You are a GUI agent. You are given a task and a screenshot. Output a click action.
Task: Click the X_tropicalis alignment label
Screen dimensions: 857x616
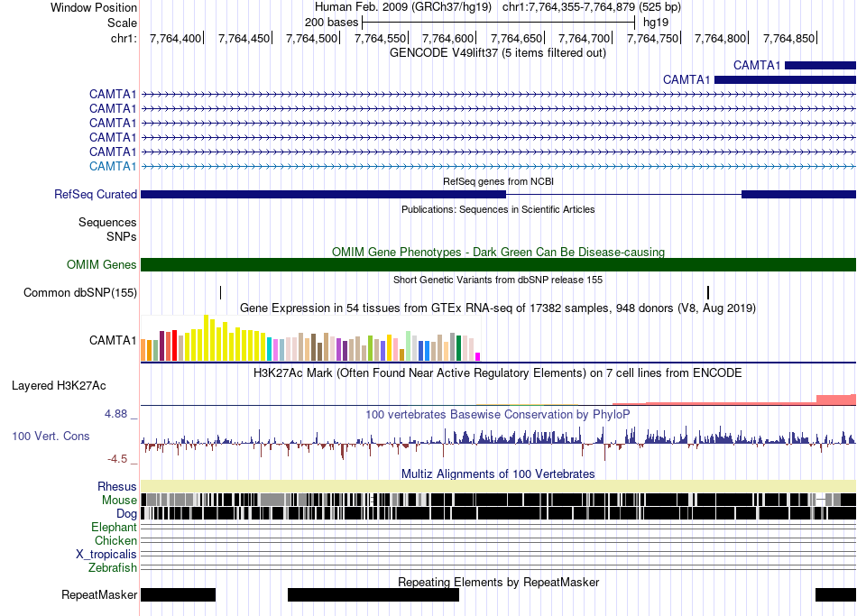tap(106, 555)
